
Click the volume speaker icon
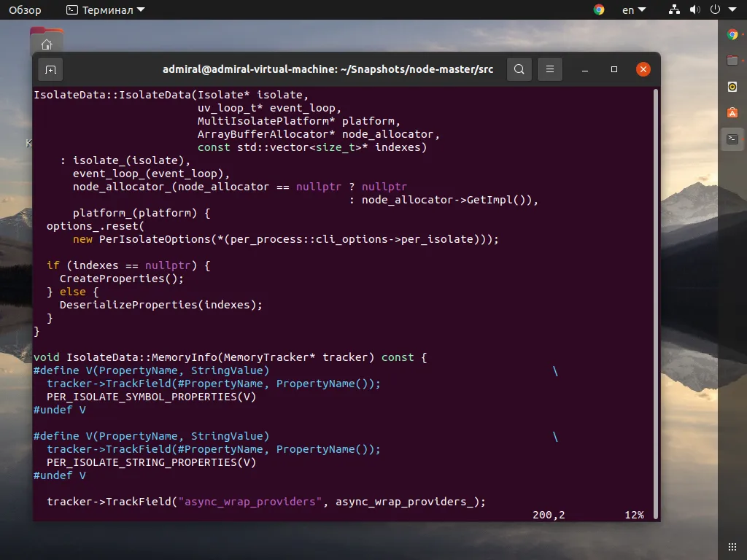point(694,9)
